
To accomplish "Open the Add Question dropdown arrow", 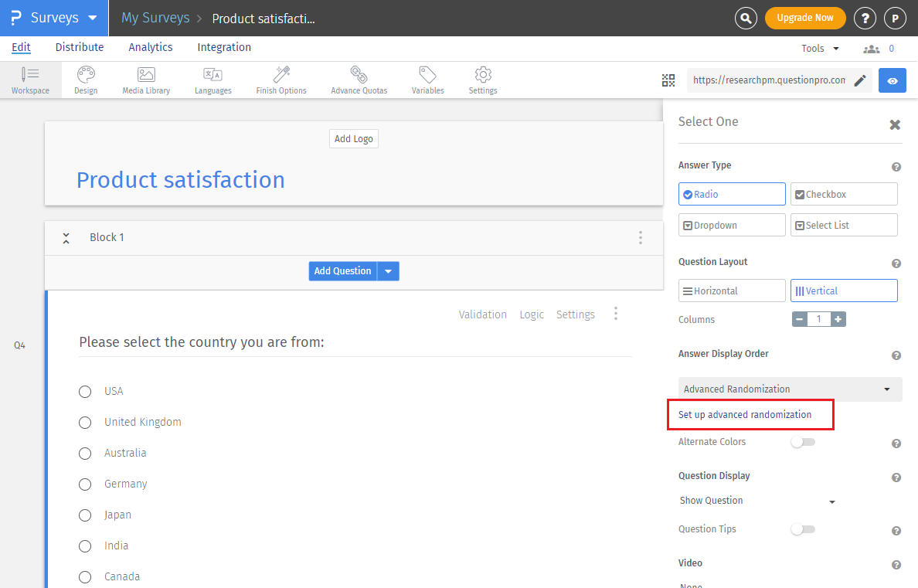I will click(x=389, y=271).
